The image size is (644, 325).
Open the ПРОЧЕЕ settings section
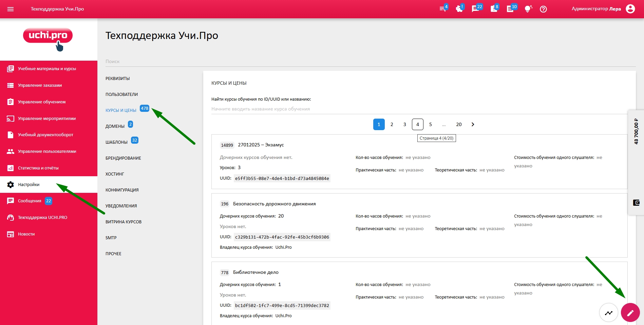(113, 254)
